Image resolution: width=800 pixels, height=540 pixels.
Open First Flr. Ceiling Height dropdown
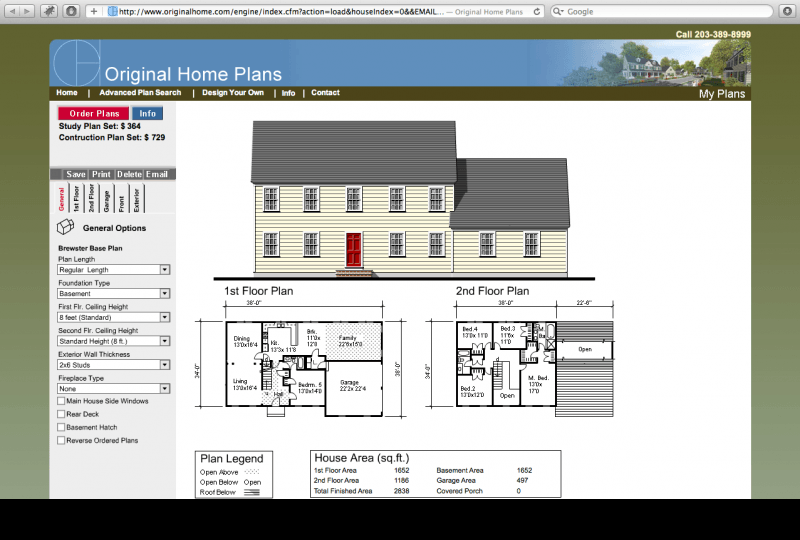tap(114, 317)
